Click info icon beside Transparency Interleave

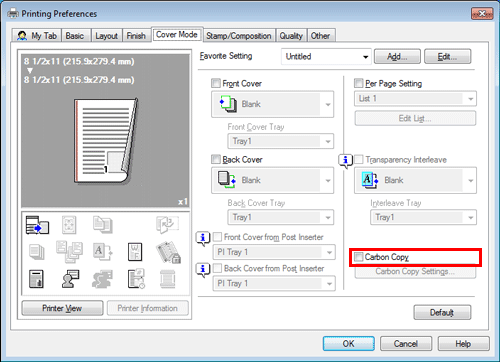[x=345, y=161]
